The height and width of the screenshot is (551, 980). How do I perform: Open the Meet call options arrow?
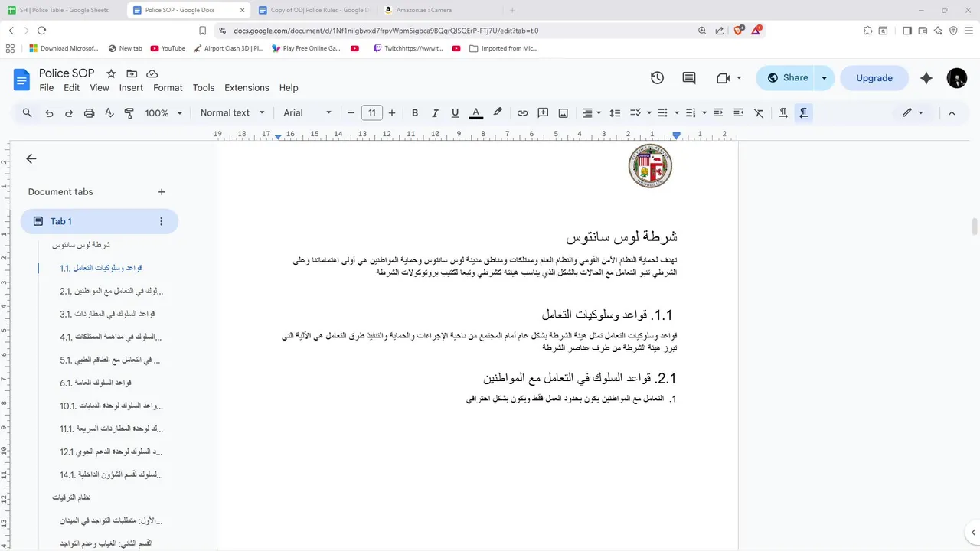[739, 78]
